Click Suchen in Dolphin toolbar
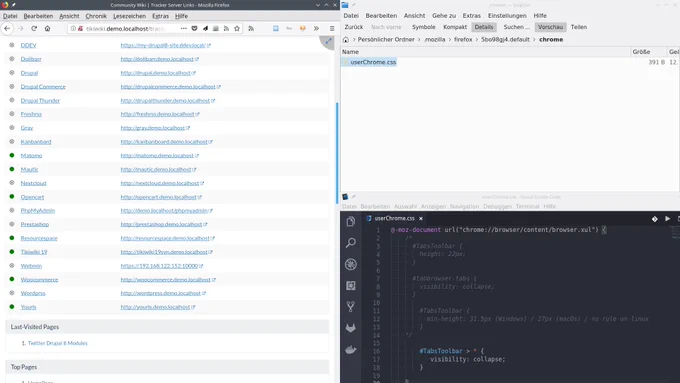 (x=517, y=27)
